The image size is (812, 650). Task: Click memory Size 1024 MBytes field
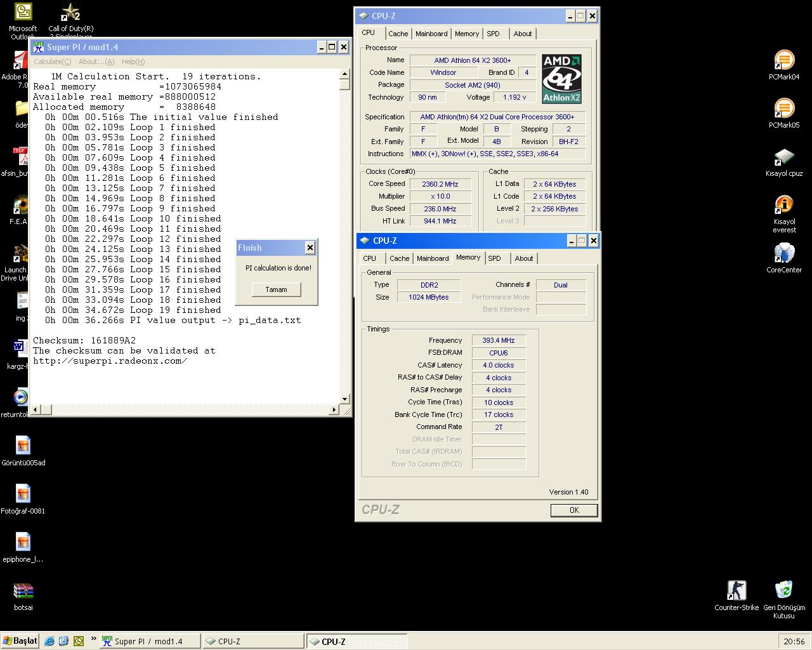[x=429, y=297]
